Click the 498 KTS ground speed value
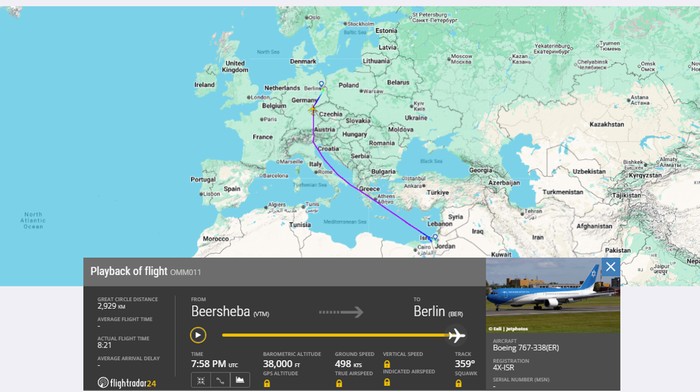The height and width of the screenshot is (392, 700). [348, 364]
